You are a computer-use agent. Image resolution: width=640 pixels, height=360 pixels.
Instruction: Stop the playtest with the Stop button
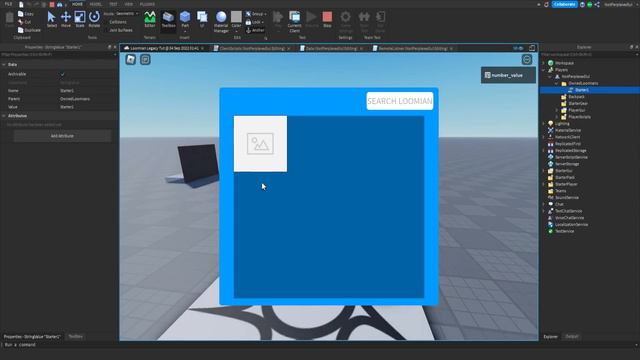pyautogui.click(x=327, y=19)
